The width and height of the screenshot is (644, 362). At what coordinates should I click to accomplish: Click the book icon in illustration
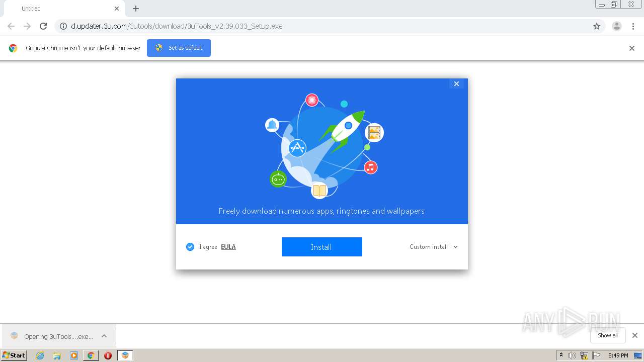319,190
